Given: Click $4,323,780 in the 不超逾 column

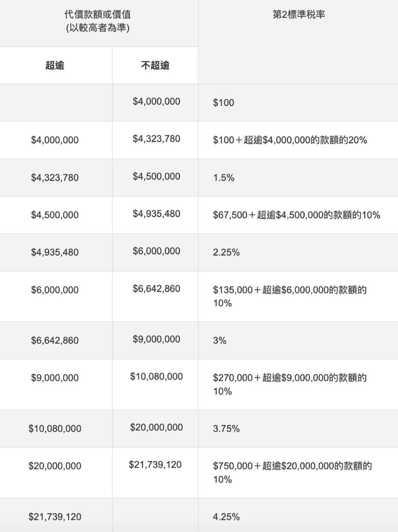Looking at the screenshot, I should (x=156, y=139).
